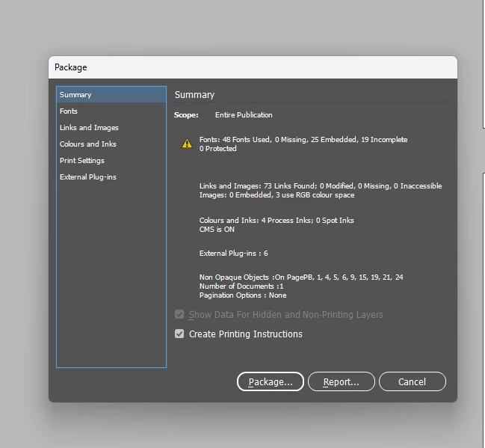Click 'Links and Images: 73 Links Found' line

click(321, 186)
